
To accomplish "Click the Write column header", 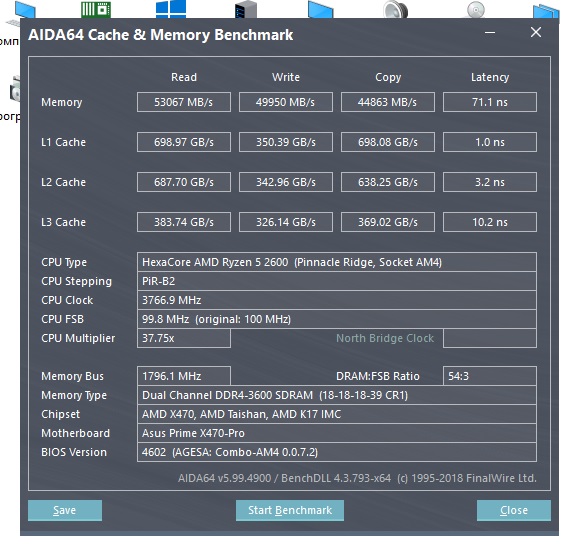I will (x=286, y=77).
